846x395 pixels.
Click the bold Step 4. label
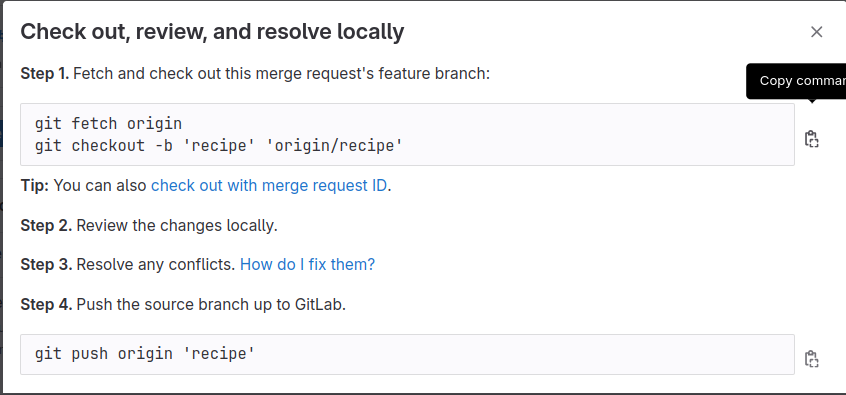pos(46,304)
